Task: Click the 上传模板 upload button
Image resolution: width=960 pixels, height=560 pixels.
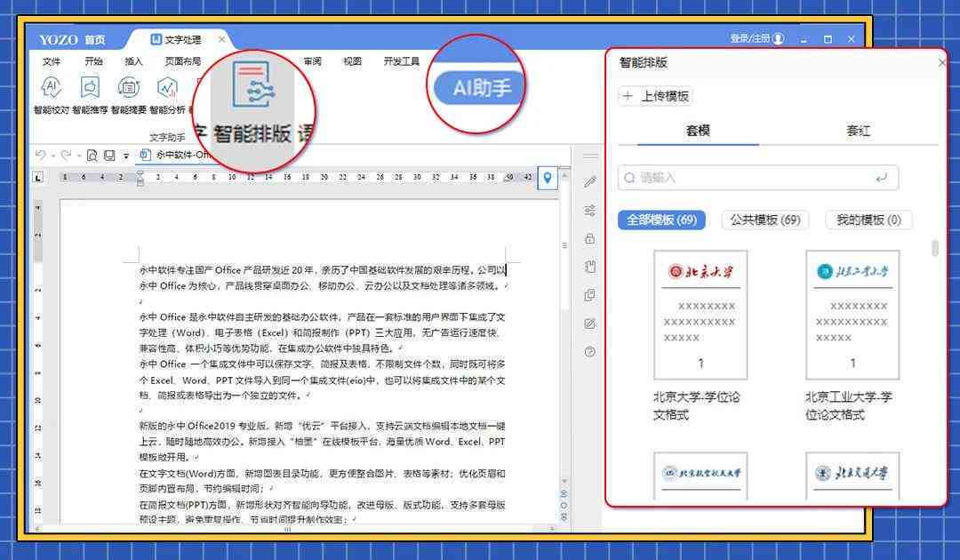Action: pyautogui.click(x=655, y=96)
